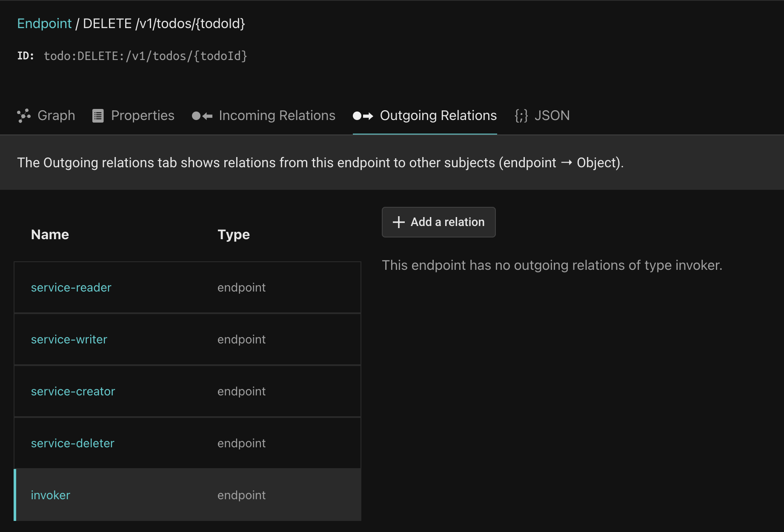Click the Properties list icon
784x532 pixels.
tap(98, 116)
